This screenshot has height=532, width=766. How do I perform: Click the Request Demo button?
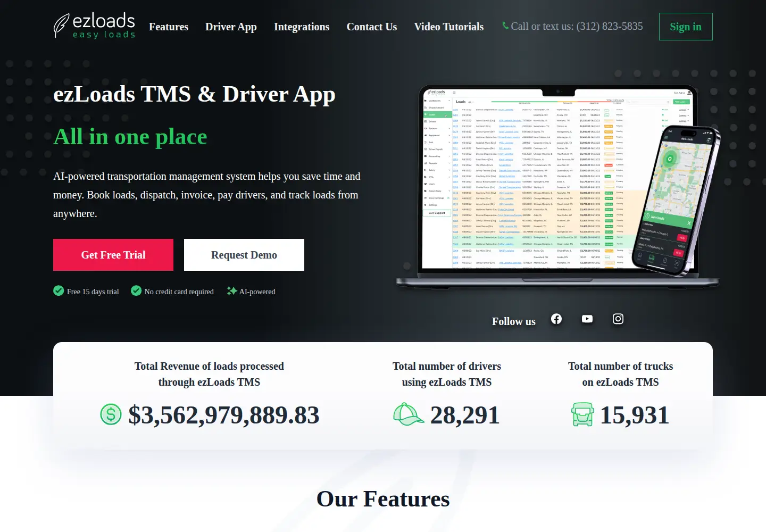(244, 255)
